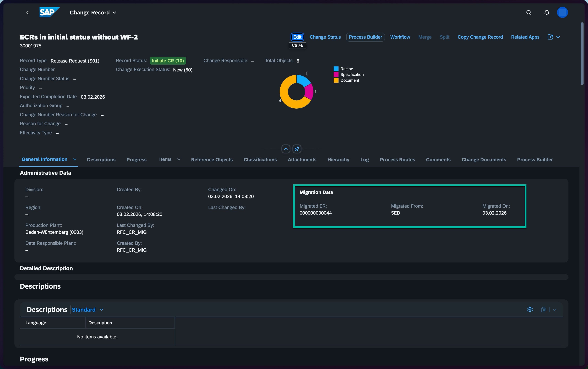The width and height of the screenshot is (588, 369).
Task: Click Migrated ER value 000000000044
Action: point(315,213)
